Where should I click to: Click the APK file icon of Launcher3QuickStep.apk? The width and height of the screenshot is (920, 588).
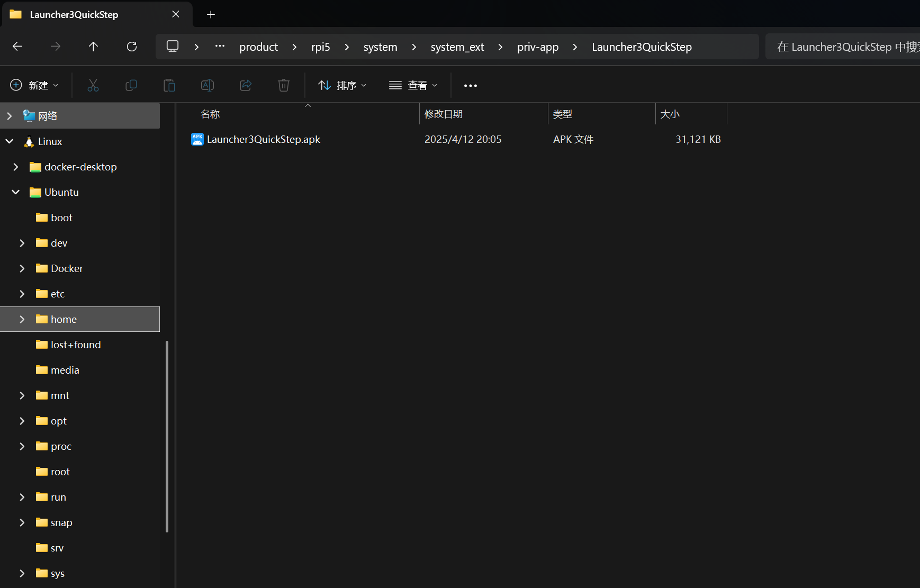197,139
